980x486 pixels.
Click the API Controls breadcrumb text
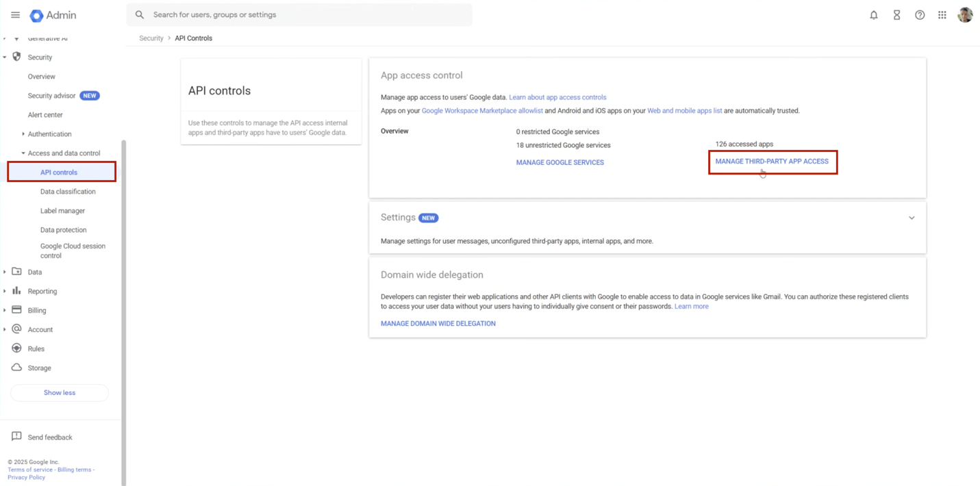pyautogui.click(x=193, y=38)
